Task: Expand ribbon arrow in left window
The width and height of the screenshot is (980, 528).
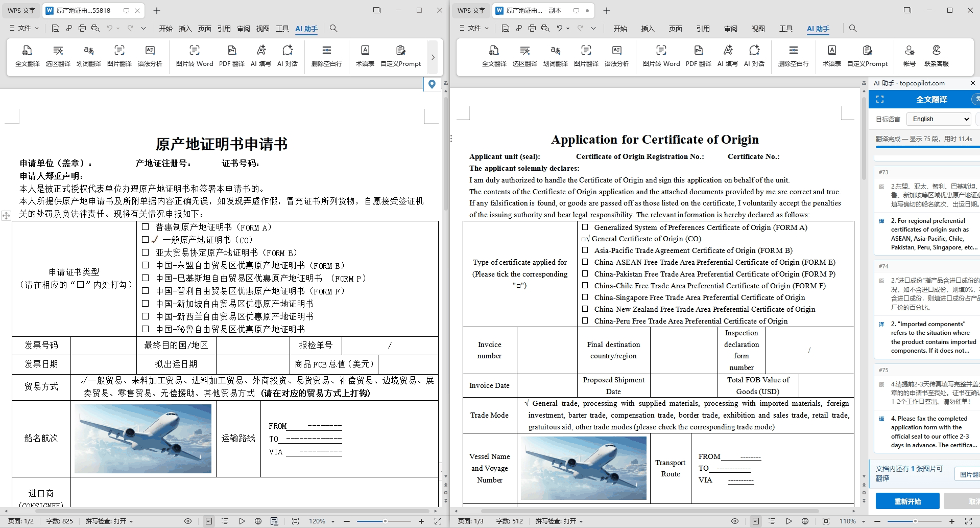Action: tap(433, 57)
